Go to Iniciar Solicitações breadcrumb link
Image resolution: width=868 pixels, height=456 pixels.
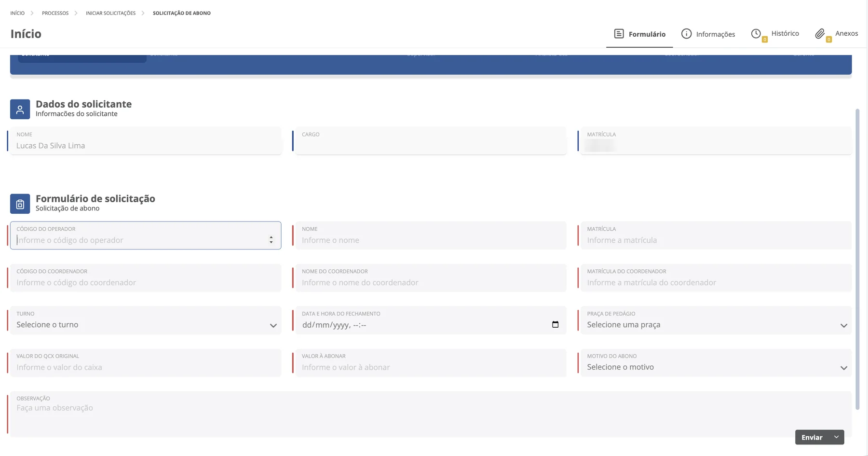click(x=110, y=13)
